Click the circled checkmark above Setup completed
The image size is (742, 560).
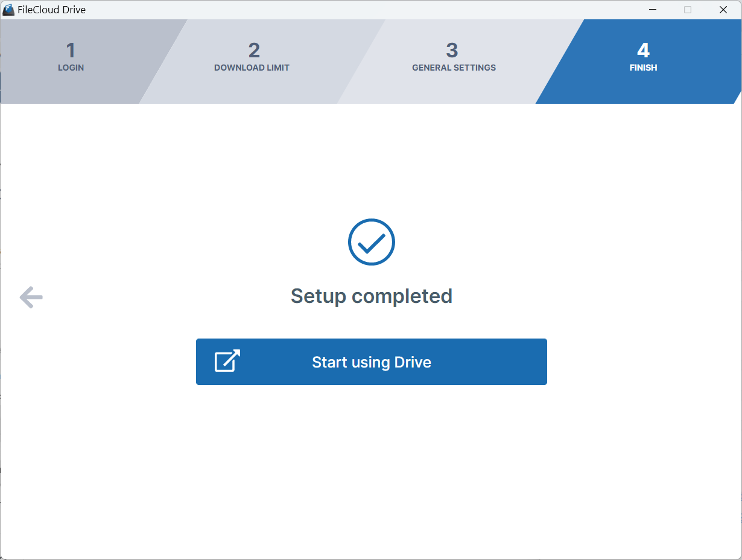pos(371,242)
